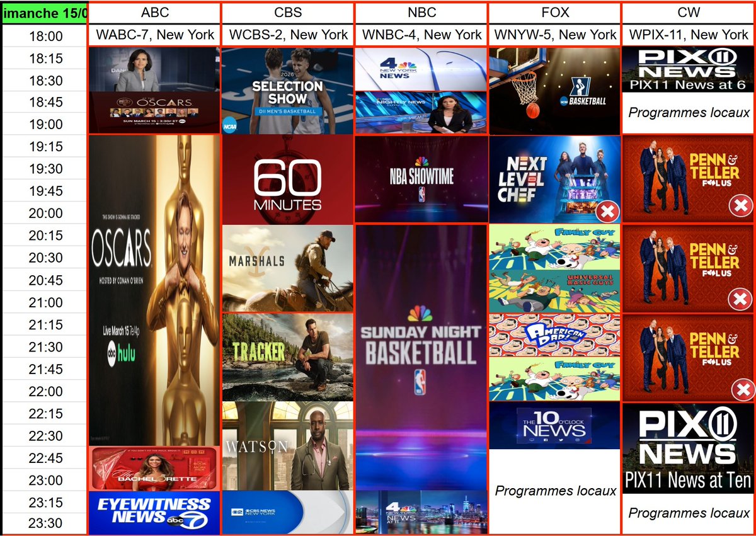
Task: Open the Next Level Chef thumbnail
Action: coord(555,180)
